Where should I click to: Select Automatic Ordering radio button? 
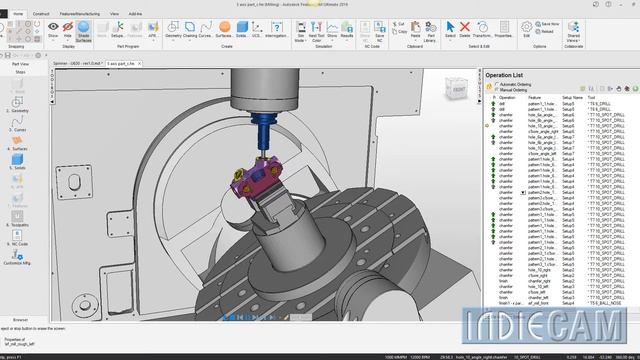pyautogui.click(x=497, y=84)
